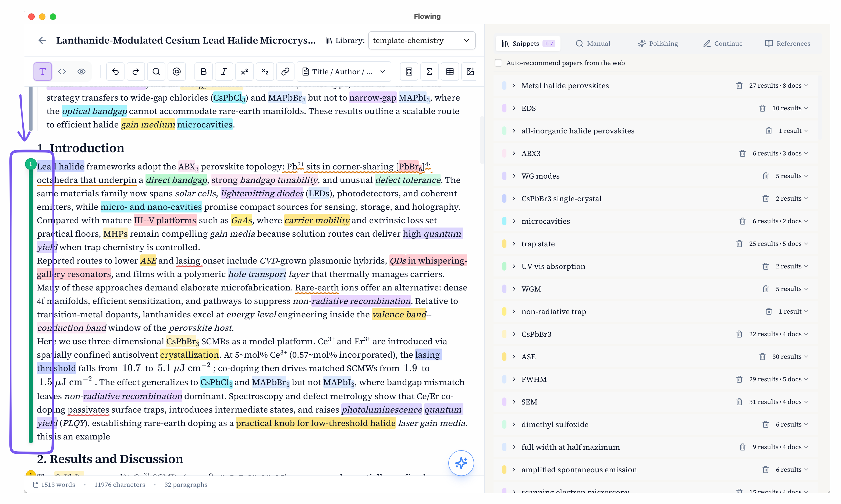This screenshot has height=504, width=841.
Task: Delete the dimethyl sulfoxide snippet
Action: [x=765, y=425]
